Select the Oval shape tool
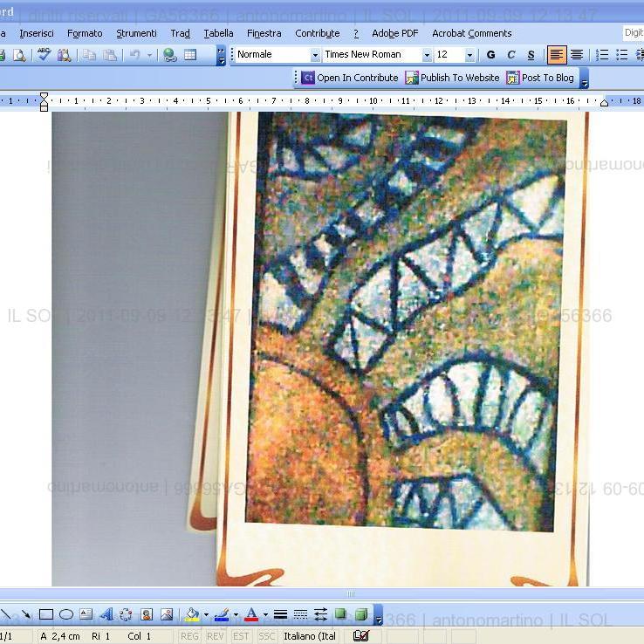The height and width of the screenshot is (644, 644). click(x=66, y=614)
